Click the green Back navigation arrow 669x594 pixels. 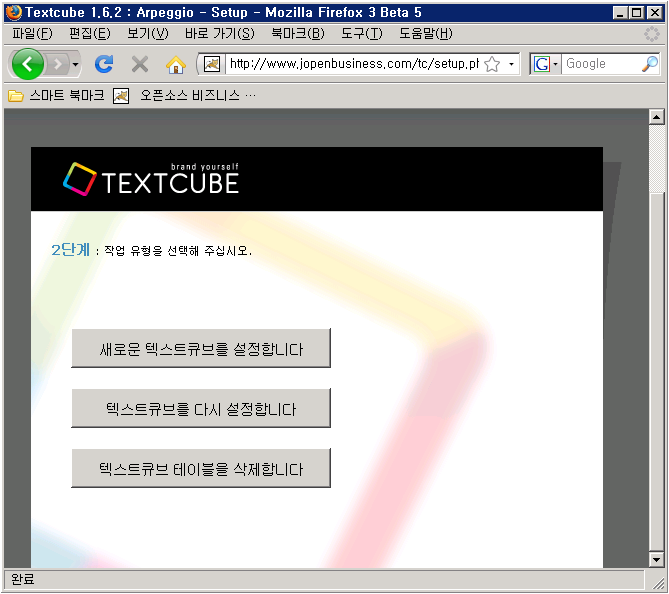tap(28, 64)
